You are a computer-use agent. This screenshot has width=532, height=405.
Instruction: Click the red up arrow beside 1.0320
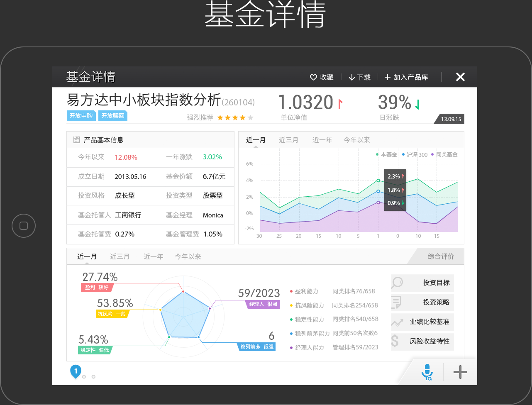[x=340, y=104]
